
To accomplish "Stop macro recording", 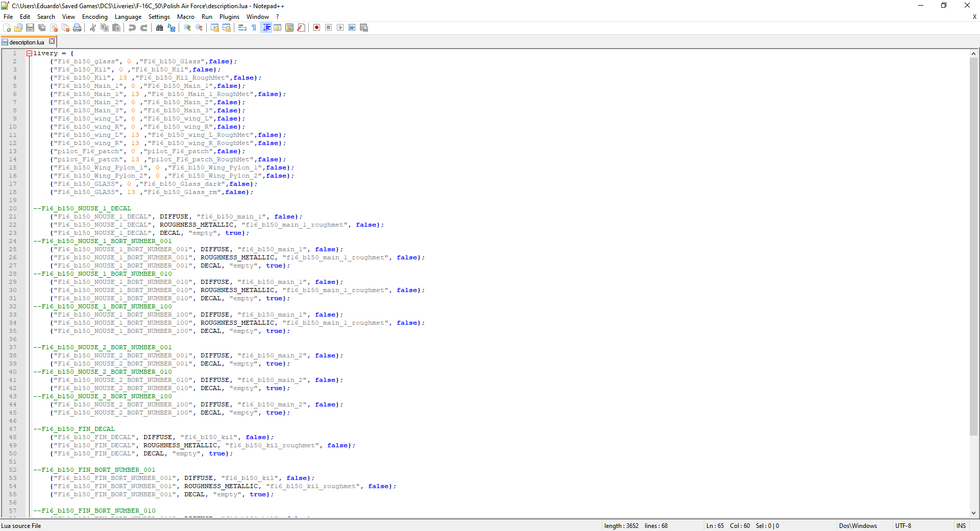I will tap(328, 28).
